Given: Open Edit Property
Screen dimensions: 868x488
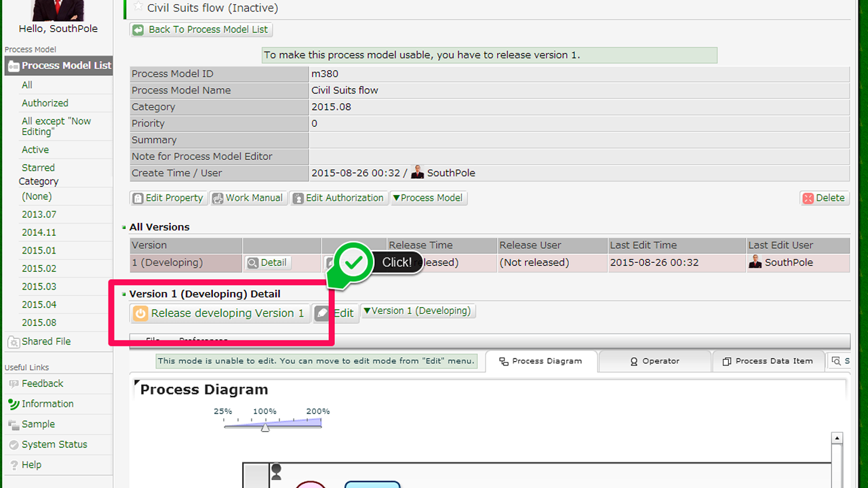Looking at the screenshot, I should click(x=167, y=198).
